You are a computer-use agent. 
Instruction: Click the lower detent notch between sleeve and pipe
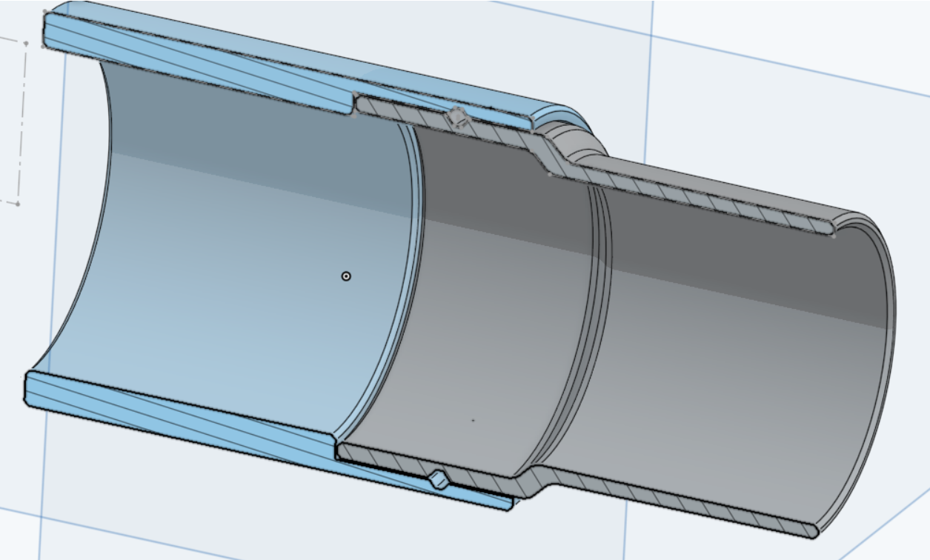coord(439,480)
